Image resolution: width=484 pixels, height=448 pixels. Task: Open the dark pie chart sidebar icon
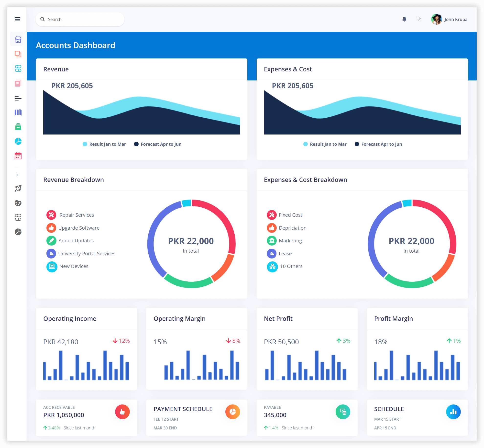[x=18, y=232]
